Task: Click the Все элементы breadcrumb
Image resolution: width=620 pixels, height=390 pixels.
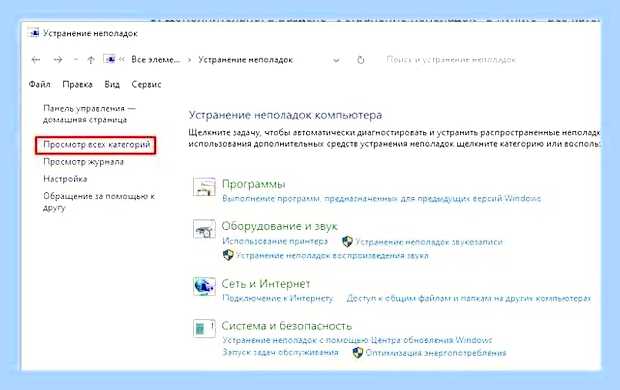Action: pos(155,60)
